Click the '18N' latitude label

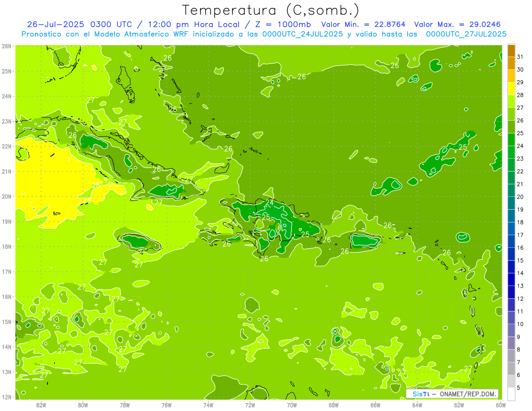pyautogui.click(x=6, y=247)
